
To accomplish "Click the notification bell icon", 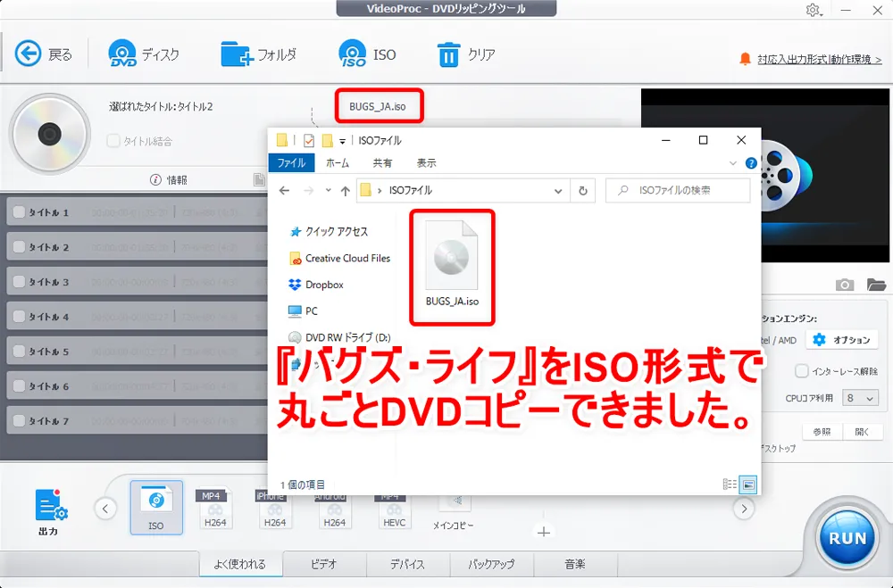I will coord(745,59).
